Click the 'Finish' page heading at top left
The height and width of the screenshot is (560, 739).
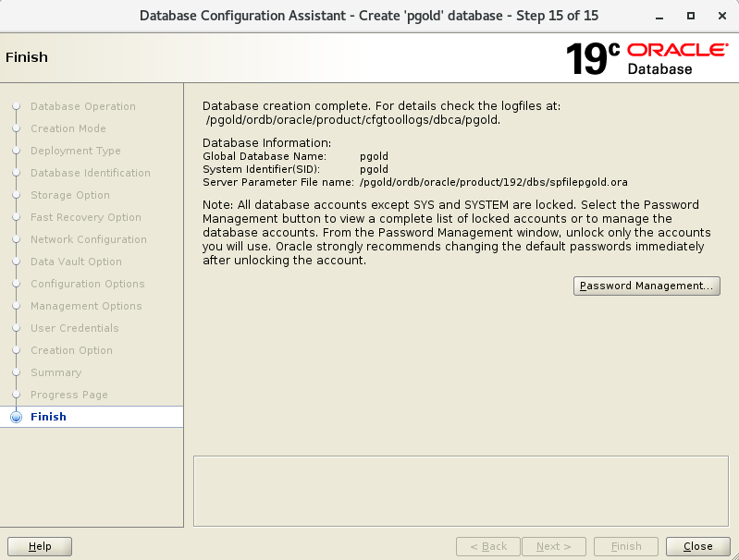(x=27, y=57)
